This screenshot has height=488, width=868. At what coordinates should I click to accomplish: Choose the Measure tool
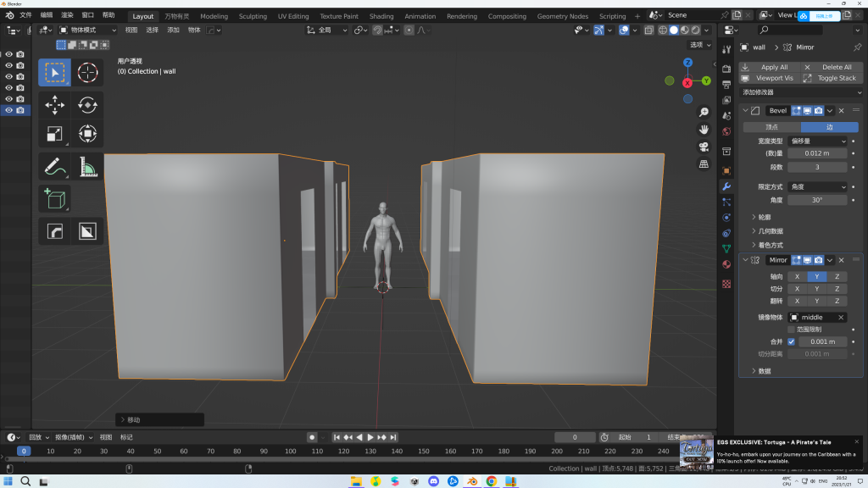coord(87,167)
